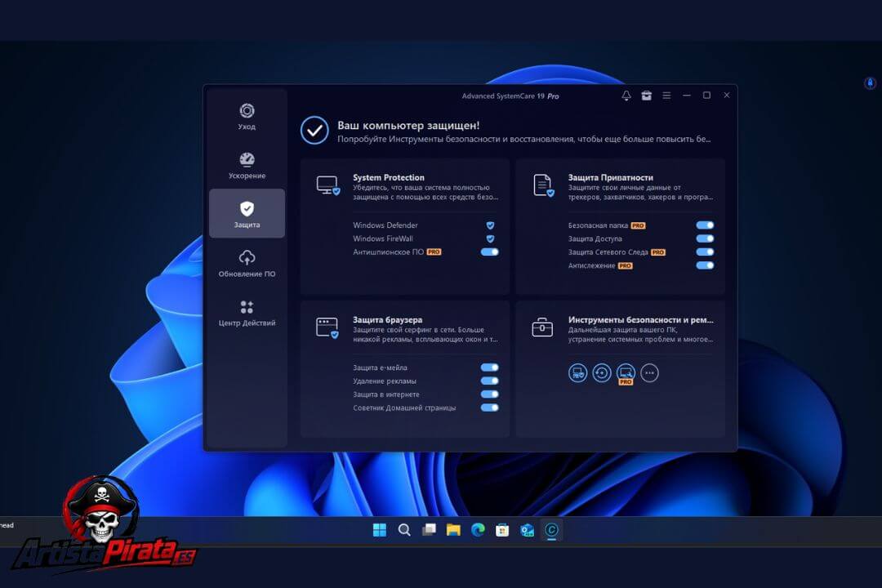
Task: Click the Инструменты безопасности briefcase icon
Action: coord(542,327)
